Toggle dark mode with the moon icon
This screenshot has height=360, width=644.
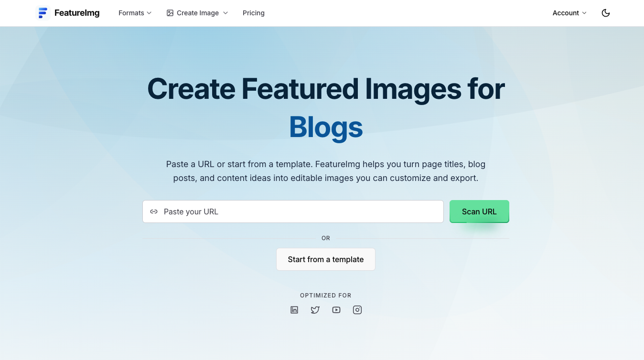[606, 13]
